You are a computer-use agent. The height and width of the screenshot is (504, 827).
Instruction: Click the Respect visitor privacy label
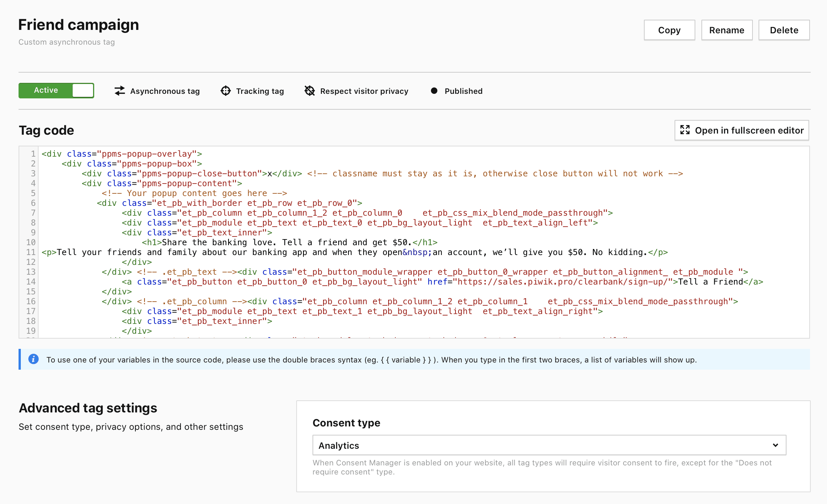pyautogui.click(x=364, y=91)
